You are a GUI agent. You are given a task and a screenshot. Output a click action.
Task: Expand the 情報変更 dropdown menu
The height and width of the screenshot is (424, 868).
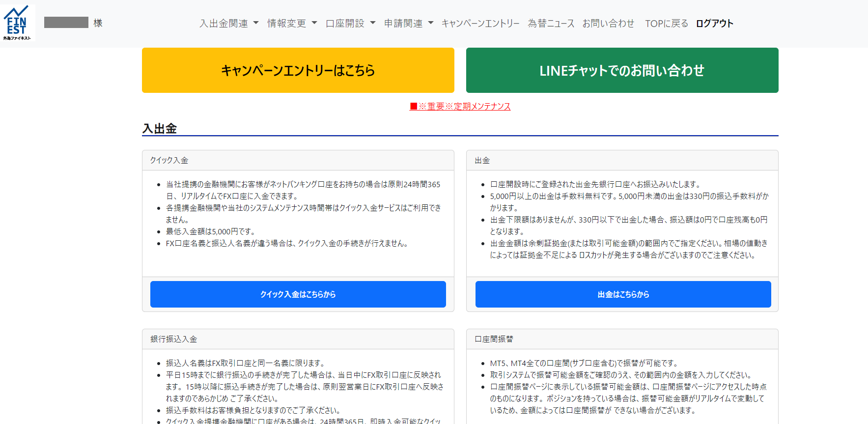click(x=292, y=24)
